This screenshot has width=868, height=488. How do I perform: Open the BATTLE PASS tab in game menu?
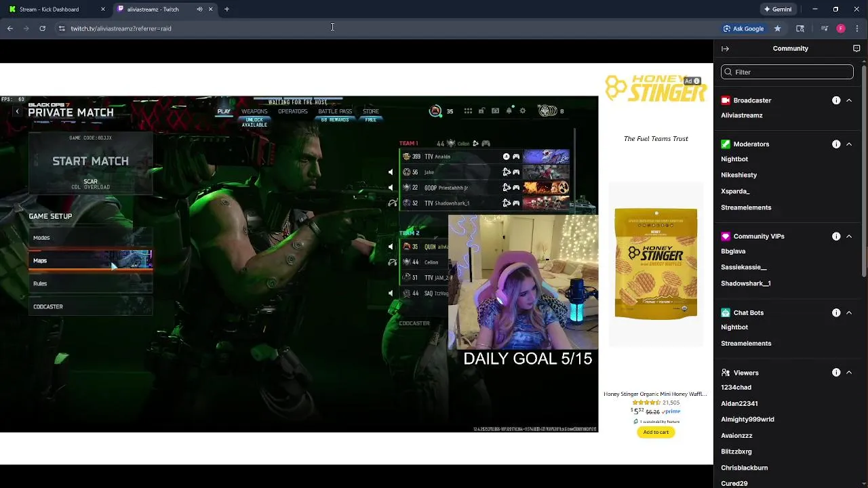pyautogui.click(x=335, y=111)
